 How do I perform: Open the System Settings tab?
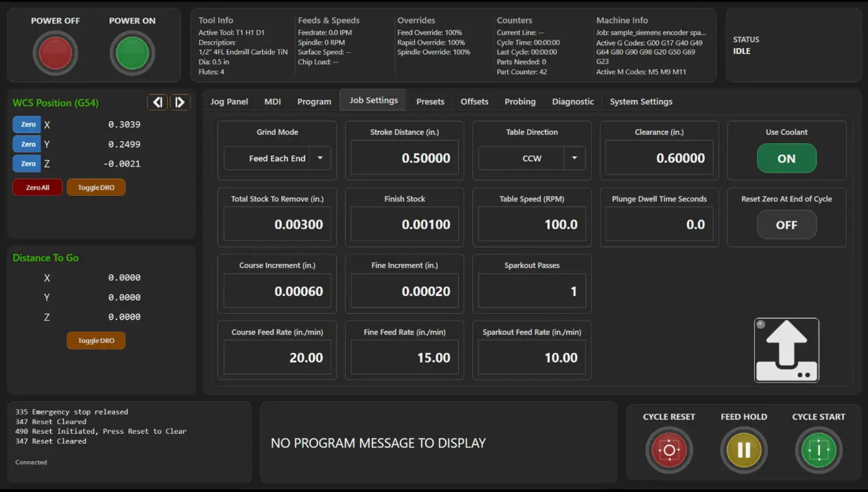[x=641, y=101]
